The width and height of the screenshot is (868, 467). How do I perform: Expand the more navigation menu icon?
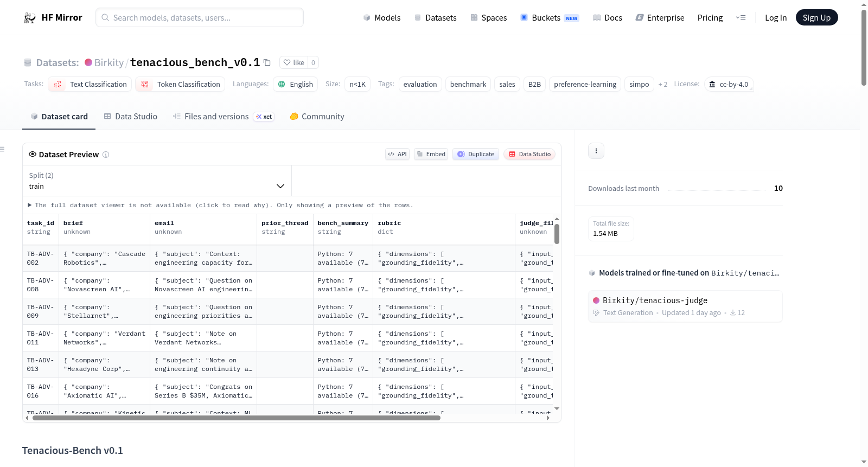[x=741, y=17]
